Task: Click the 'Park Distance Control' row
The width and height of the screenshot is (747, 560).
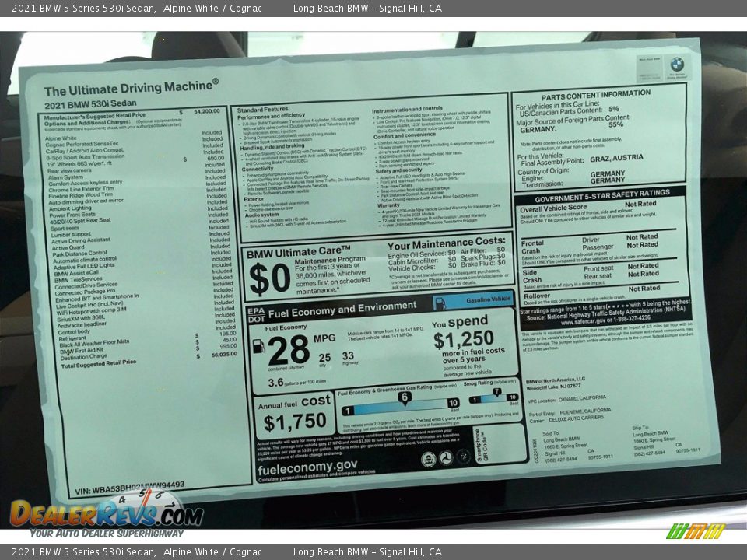Action: (x=79, y=254)
